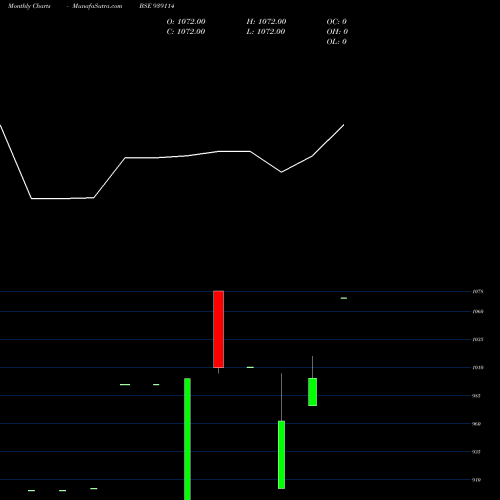Click the 935 price axis label
Viewport: 500px width, 500px height.
point(477,452)
